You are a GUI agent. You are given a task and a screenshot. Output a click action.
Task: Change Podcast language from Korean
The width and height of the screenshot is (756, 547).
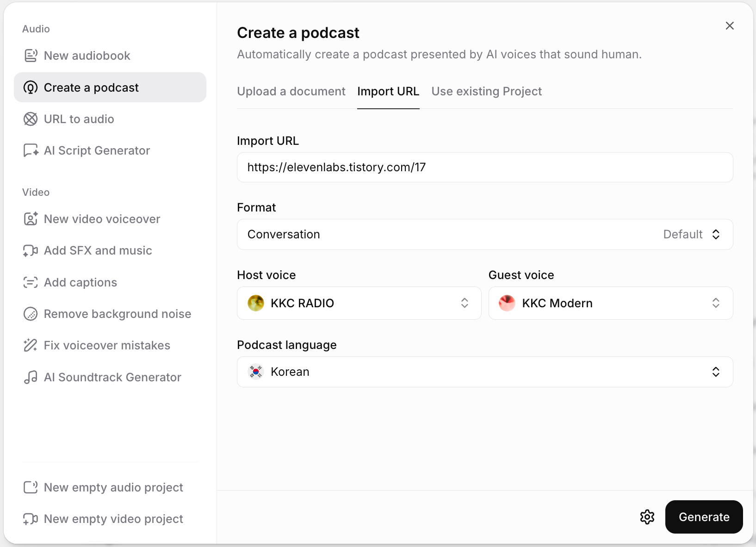pos(484,372)
